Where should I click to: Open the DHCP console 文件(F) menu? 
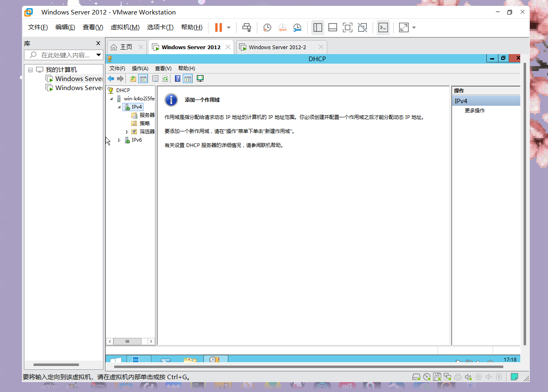click(117, 69)
